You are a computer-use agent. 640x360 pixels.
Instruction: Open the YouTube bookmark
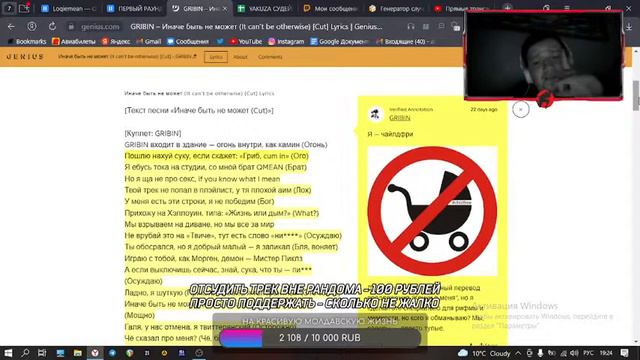coord(246,42)
